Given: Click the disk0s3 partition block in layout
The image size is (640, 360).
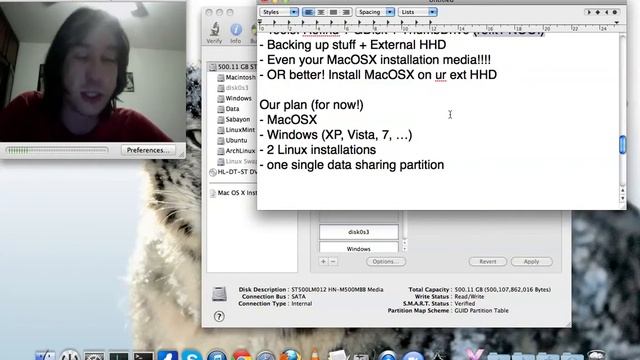Looking at the screenshot, I should (358, 232).
